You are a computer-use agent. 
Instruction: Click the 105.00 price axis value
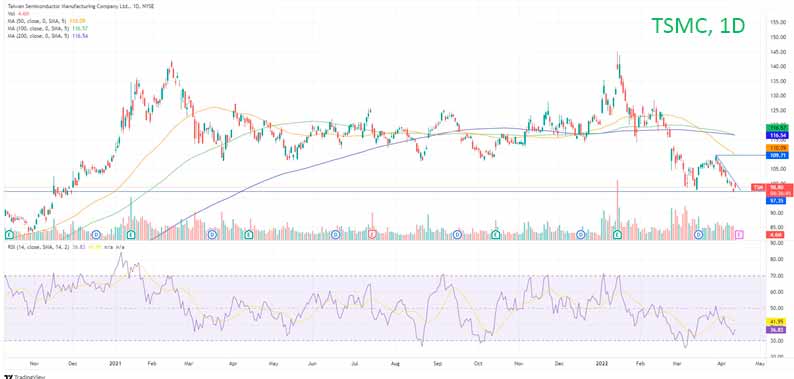pyautogui.click(x=777, y=169)
